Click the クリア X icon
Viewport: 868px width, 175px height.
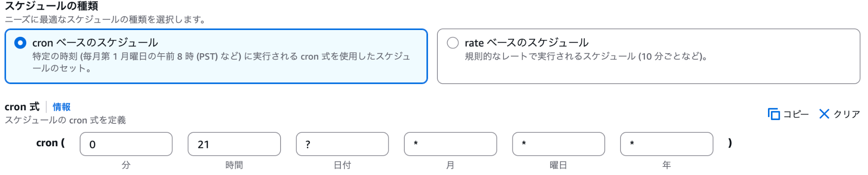[x=824, y=114]
